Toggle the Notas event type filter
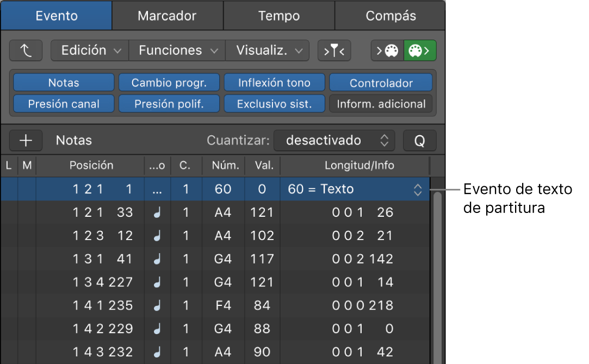589x364 pixels. [x=63, y=82]
